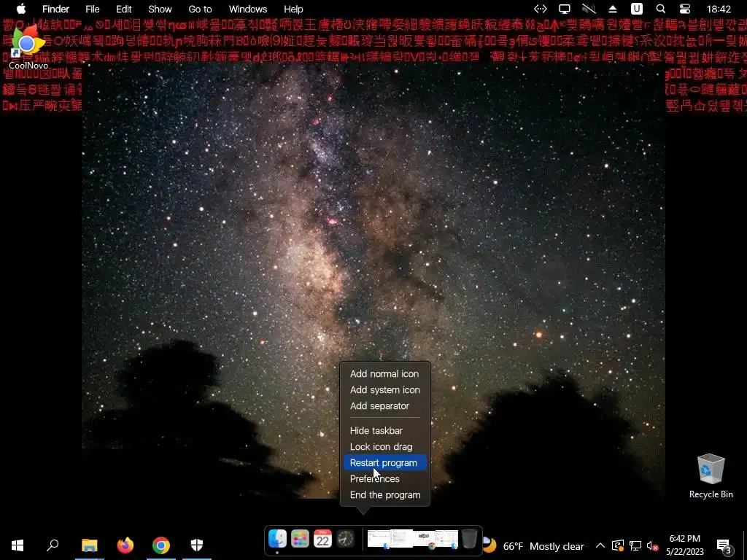Open the Help menu

[293, 9]
